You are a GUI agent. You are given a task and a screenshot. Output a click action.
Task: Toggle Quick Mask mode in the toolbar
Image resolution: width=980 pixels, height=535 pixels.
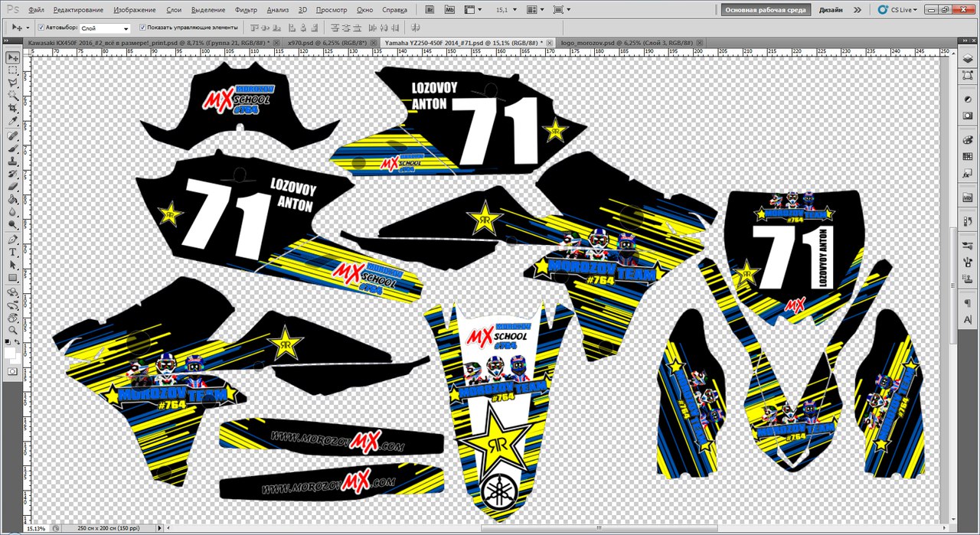click(x=13, y=370)
